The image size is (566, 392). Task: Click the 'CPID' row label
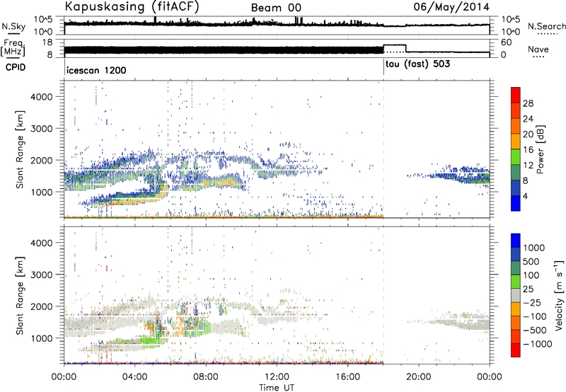point(15,67)
